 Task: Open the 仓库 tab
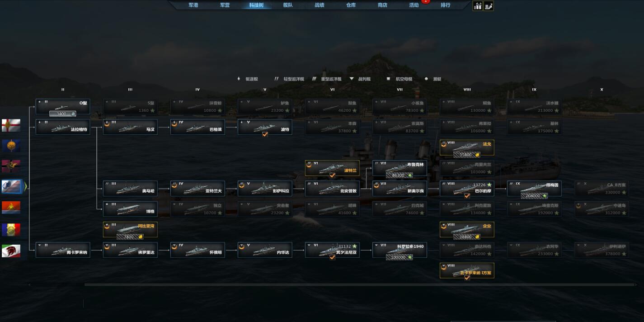tap(351, 5)
